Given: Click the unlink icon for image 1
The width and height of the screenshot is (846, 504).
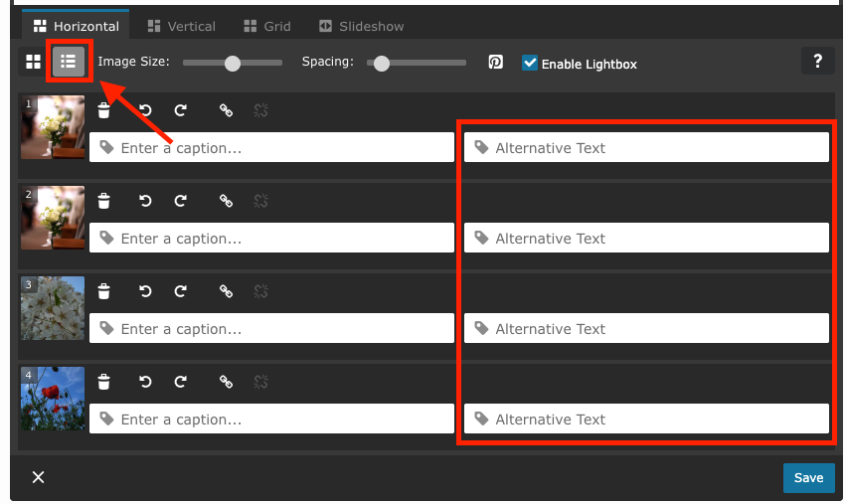Looking at the screenshot, I should click(261, 110).
